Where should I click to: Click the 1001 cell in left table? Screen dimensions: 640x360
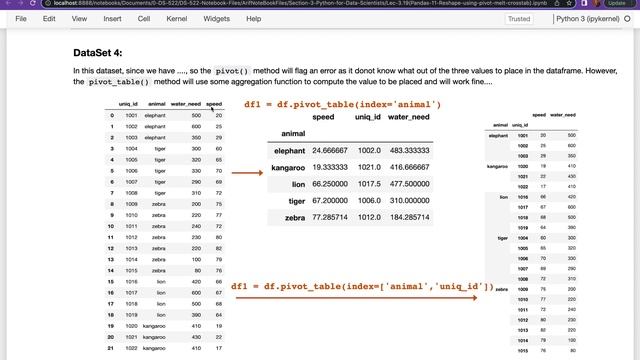pos(131,116)
